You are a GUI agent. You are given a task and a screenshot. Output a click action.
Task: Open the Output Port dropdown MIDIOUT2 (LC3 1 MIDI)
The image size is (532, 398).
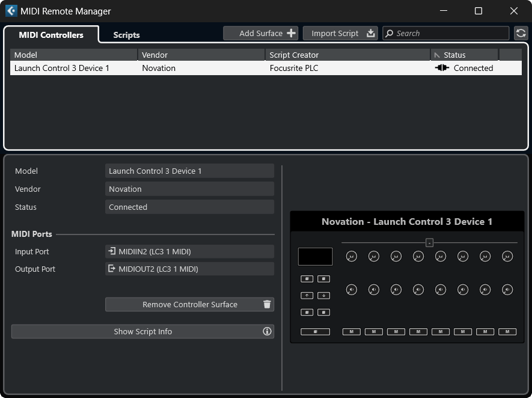coord(190,269)
